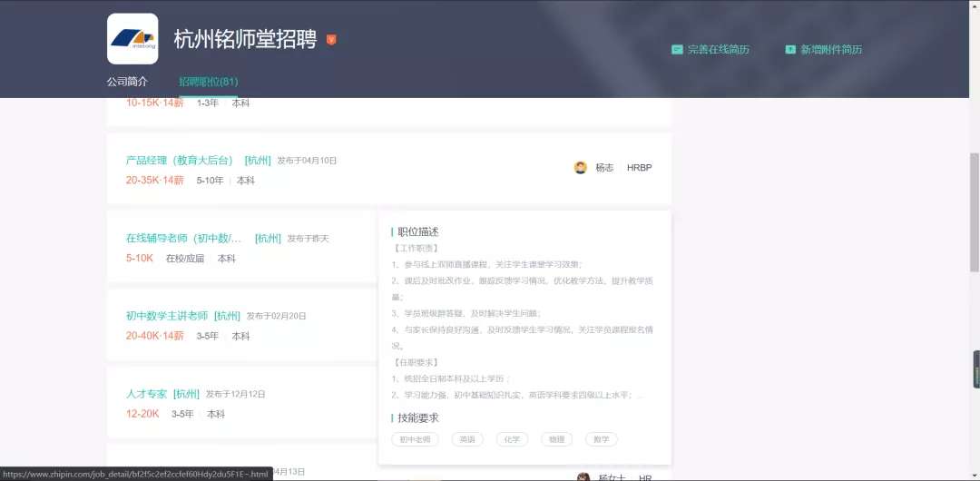Click the page vertical scrollbar thumb
Image resolution: width=980 pixels, height=481 pixels.
point(975,211)
